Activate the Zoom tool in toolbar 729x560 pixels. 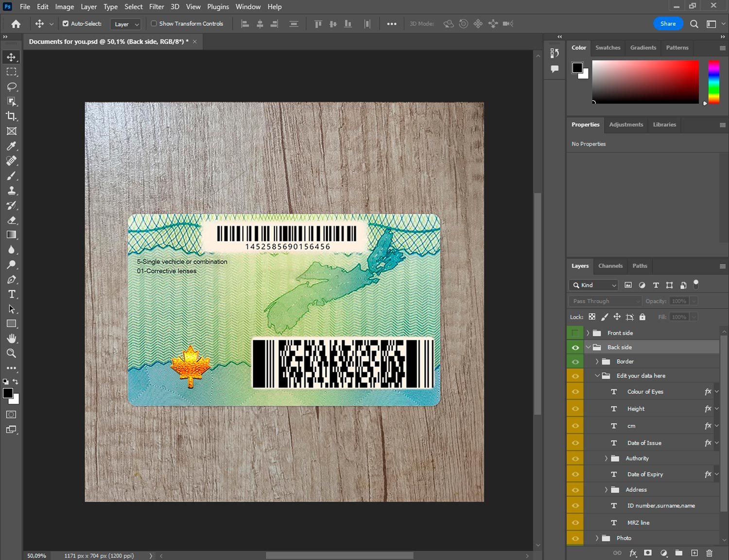click(x=12, y=353)
